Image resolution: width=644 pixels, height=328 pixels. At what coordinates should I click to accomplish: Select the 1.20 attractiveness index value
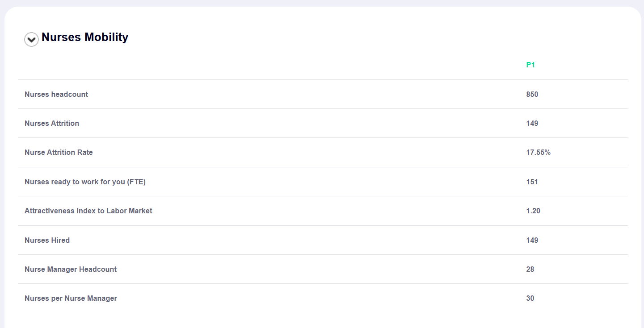tap(533, 211)
